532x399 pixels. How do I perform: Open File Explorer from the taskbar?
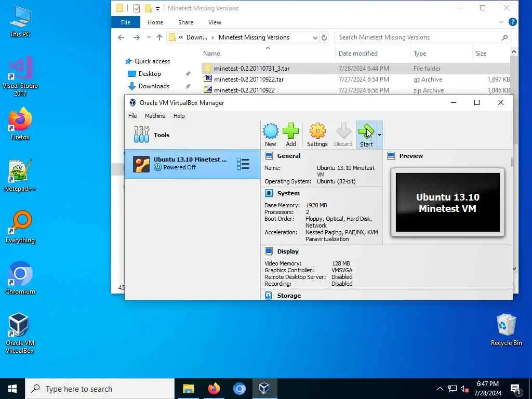pyautogui.click(x=188, y=389)
